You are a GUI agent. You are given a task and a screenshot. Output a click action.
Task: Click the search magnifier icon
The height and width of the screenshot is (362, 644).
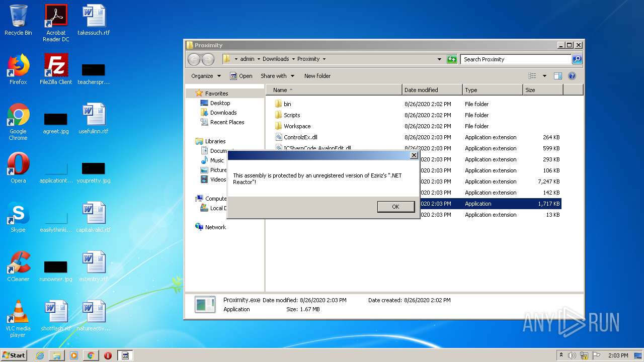[577, 59]
